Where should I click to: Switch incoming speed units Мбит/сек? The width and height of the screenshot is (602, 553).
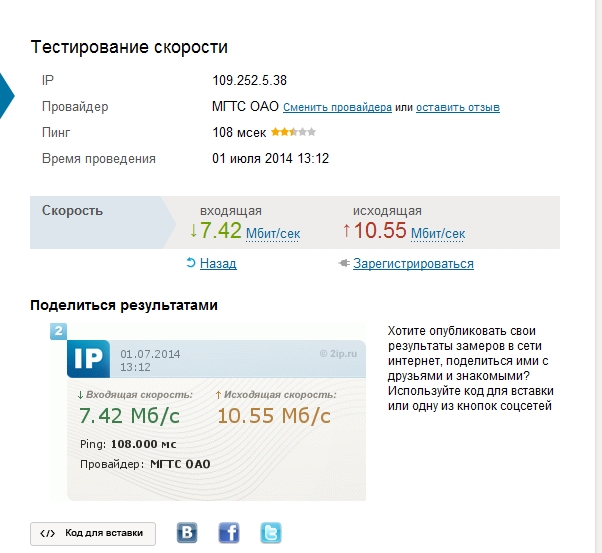273,233
